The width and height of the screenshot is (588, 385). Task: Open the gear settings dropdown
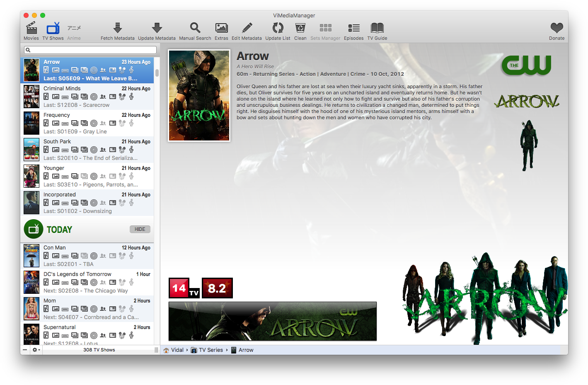click(x=36, y=350)
